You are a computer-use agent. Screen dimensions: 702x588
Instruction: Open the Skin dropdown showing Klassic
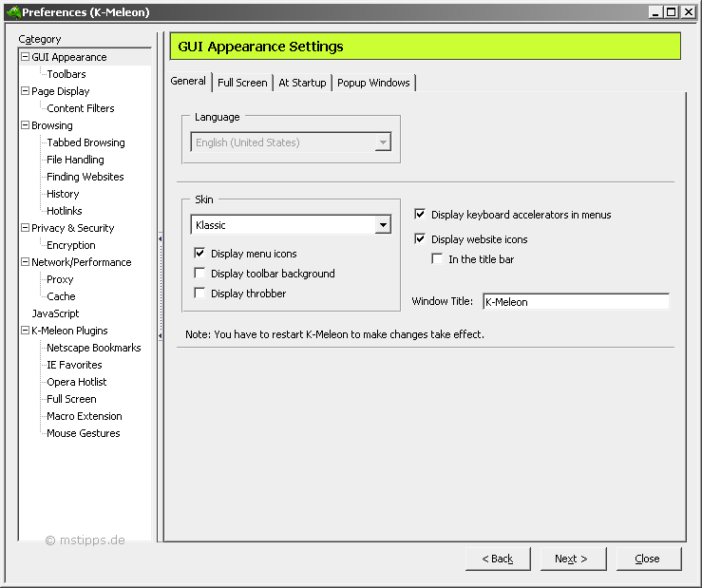coord(291,225)
